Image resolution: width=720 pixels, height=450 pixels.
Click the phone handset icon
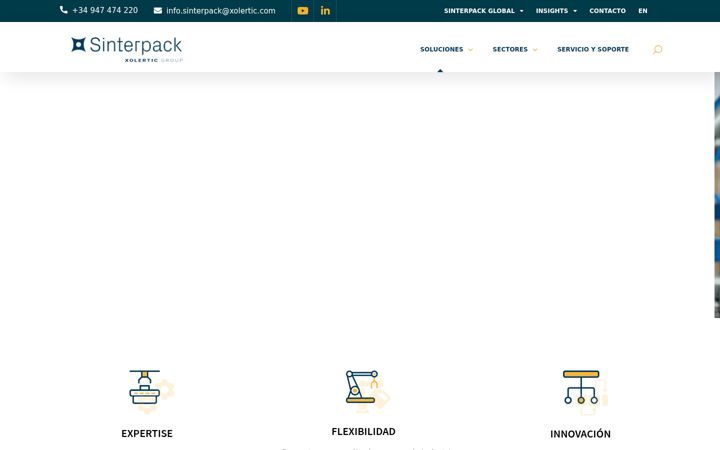click(64, 10)
